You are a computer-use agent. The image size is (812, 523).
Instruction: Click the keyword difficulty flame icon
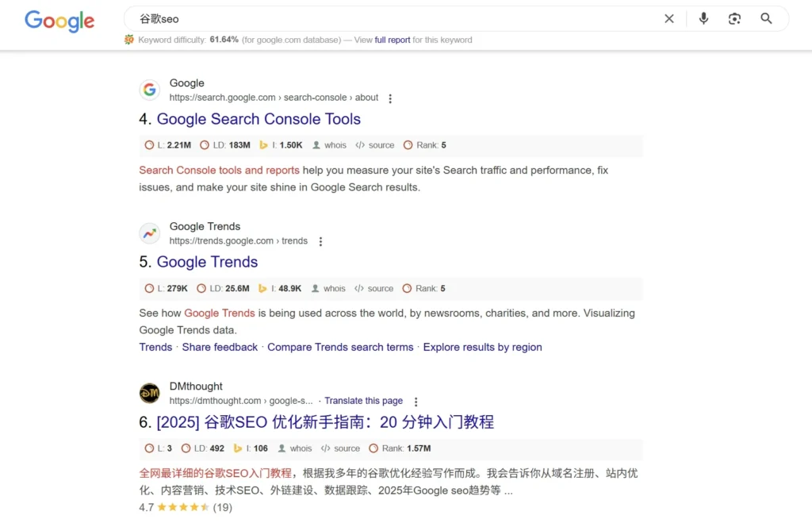(128, 39)
